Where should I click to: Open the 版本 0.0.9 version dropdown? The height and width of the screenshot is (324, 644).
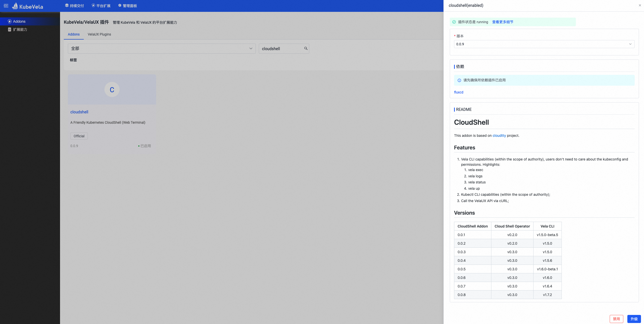(x=544, y=44)
